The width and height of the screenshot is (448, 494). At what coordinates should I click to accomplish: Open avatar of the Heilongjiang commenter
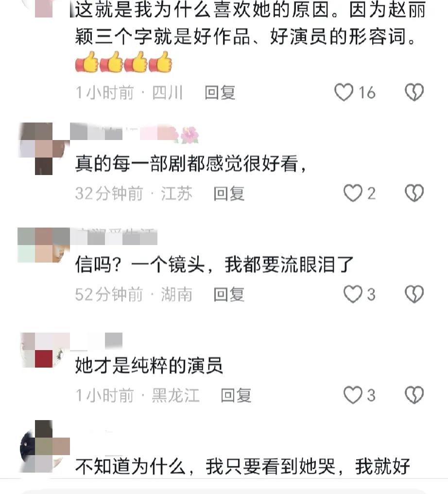pos(44,350)
